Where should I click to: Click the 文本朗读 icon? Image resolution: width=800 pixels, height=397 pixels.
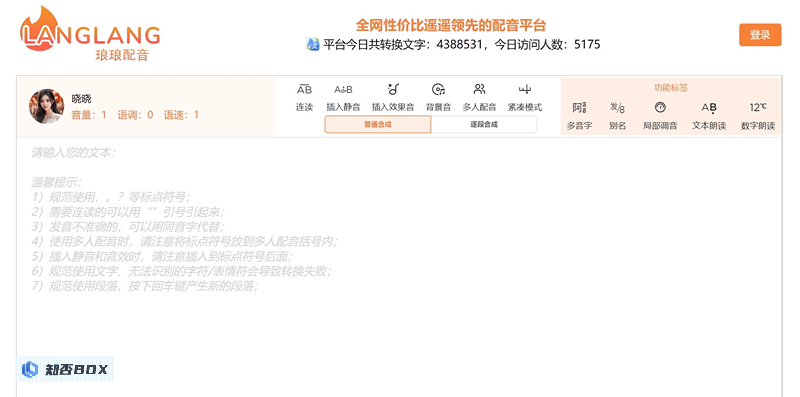point(709,108)
